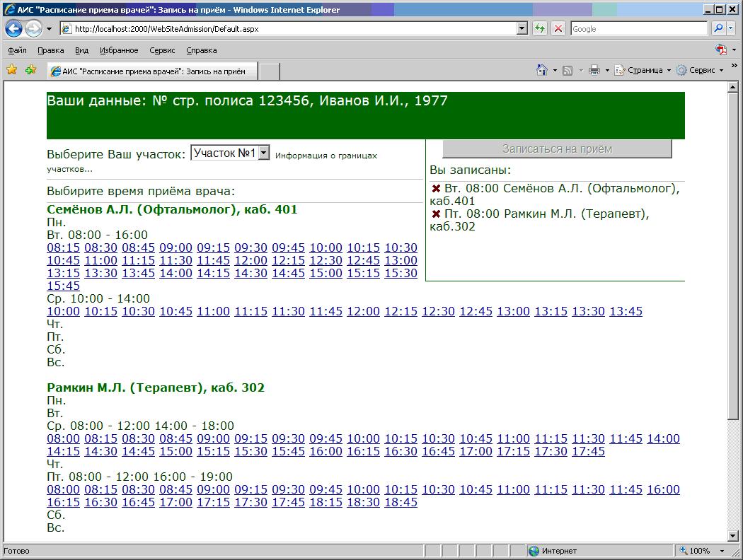Click the command bar overflow chevron
Screen dimensions: 743x560
(734, 66)
